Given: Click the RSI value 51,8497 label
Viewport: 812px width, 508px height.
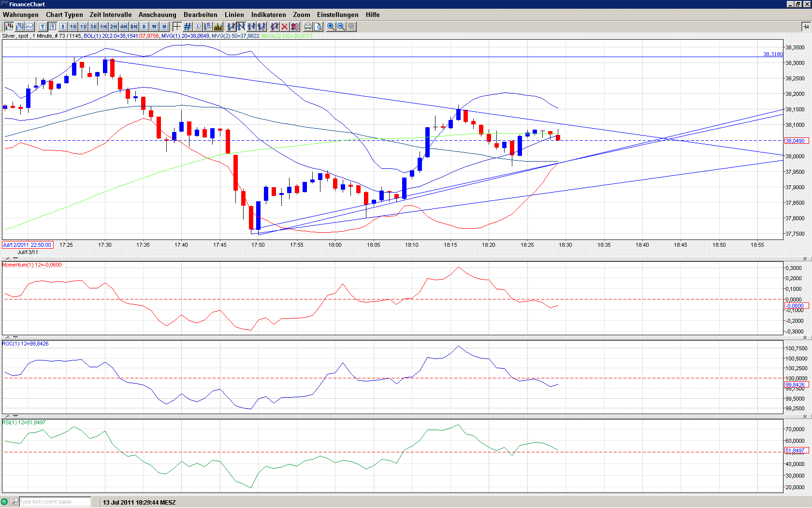Looking at the screenshot, I should coord(796,450).
